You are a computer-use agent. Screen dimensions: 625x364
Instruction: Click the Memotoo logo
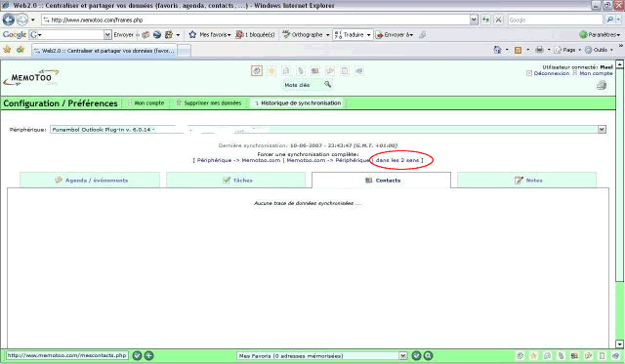click(x=31, y=77)
